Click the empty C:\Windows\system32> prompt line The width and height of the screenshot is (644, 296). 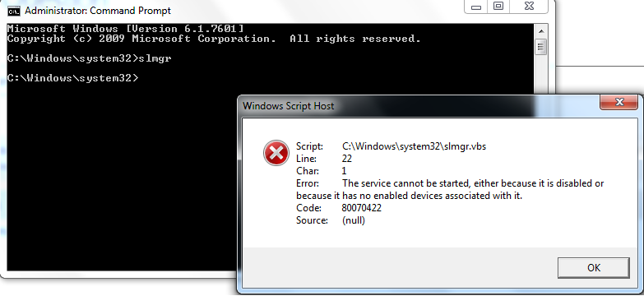pyautogui.click(x=72, y=78)
